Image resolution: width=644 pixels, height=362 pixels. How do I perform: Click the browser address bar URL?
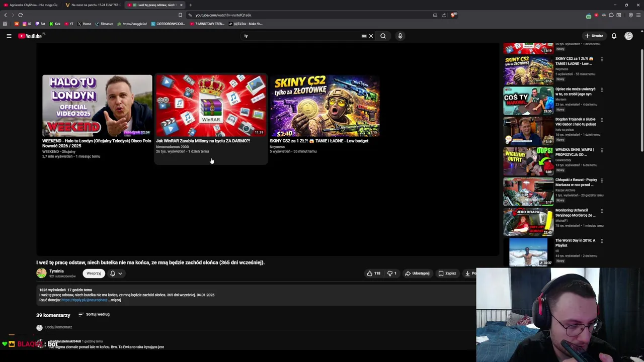(223, 15)
